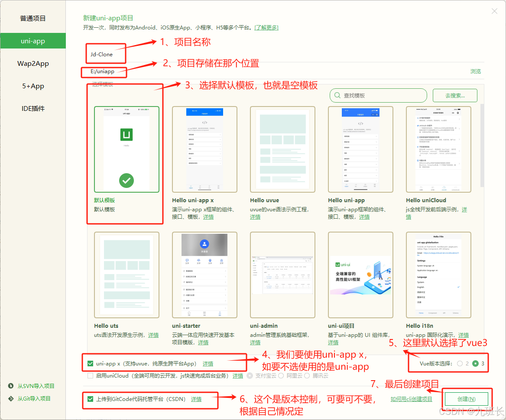Image resolution: width=506 pixels, height=420 pixels.
Task: Click the template list scrollbar
Action: 482,145
